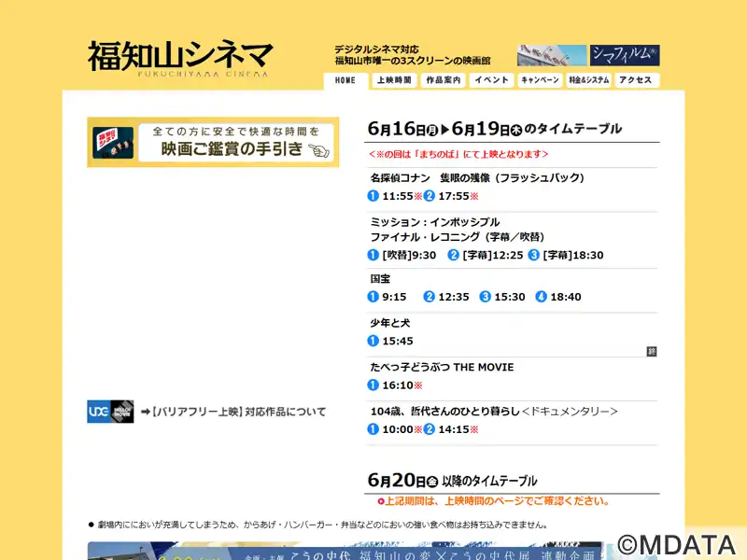Click the red まちのば screening notice
Viewport: 747px width, 560px height.
pyautogui.click(x=458, y=154)
